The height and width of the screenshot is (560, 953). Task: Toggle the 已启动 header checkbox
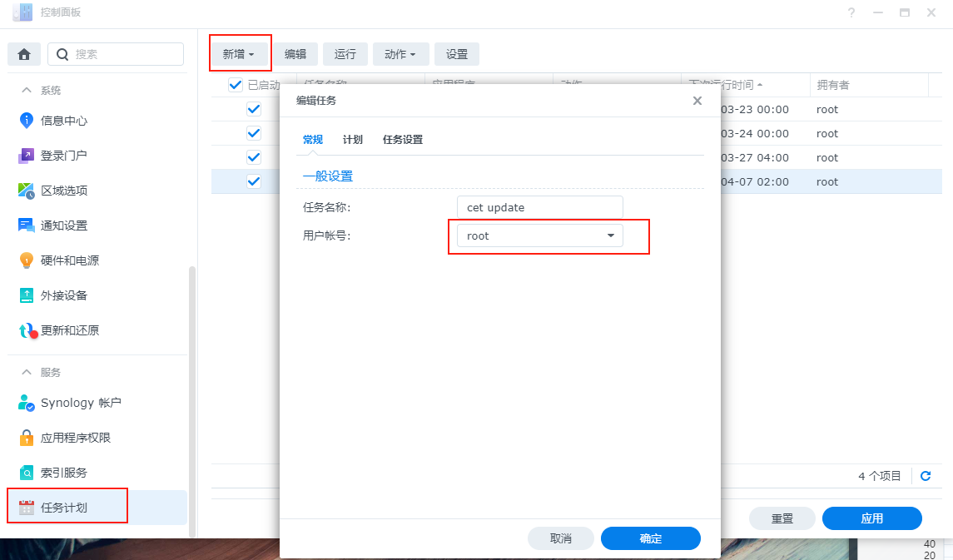tap(236, 85)
